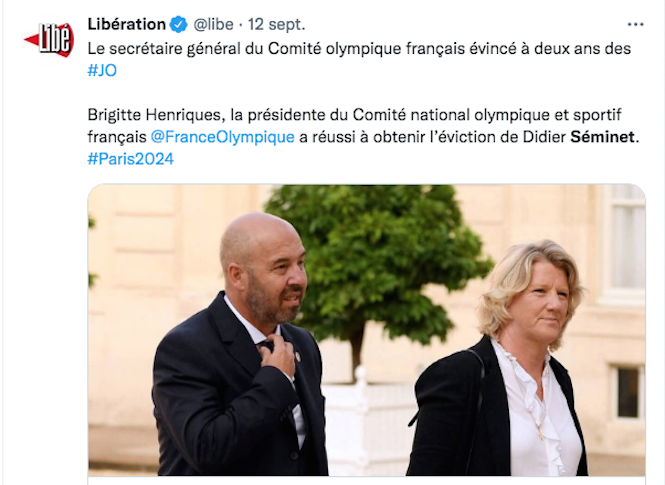Open the @FranceOlympique mention

pos(223,137)
